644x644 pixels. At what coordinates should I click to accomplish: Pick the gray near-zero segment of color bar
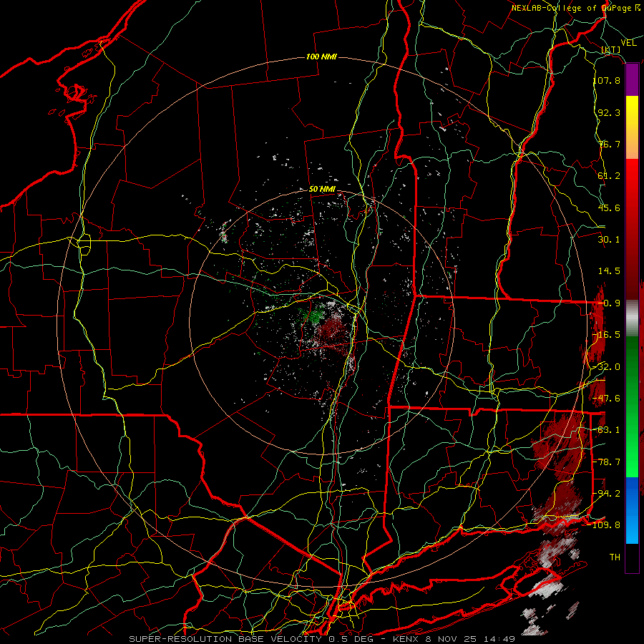coord(632,318)
